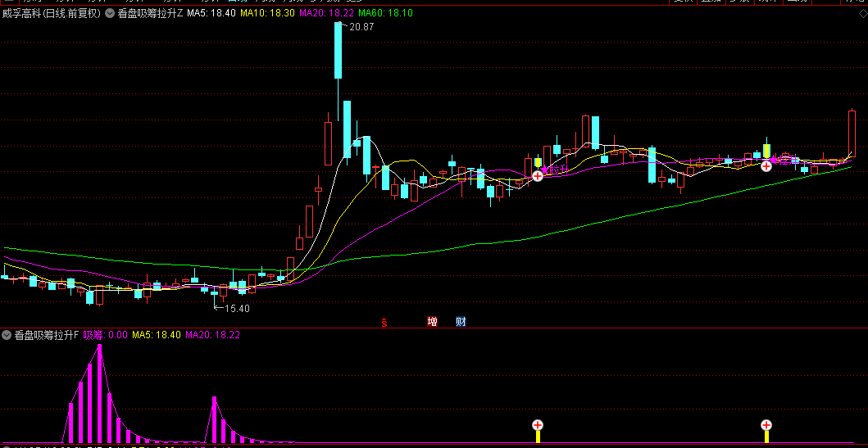This screenshot has height=448, width=868.
Task: Click the later yellow bar in sub-panel
Action: pos(766,436)
